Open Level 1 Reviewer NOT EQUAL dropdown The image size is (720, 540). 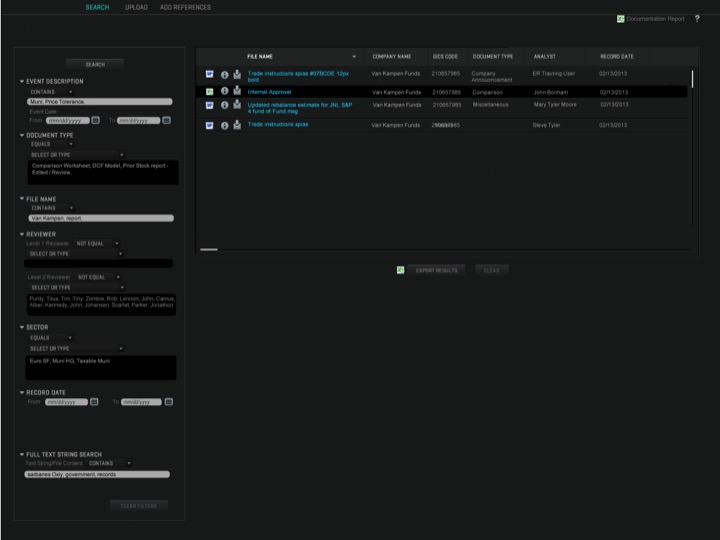point(97,243)
